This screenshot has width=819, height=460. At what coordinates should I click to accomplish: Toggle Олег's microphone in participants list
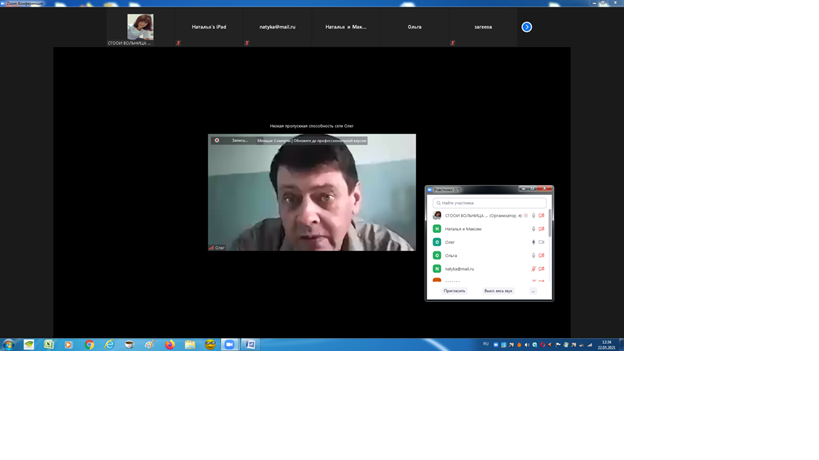533,242
